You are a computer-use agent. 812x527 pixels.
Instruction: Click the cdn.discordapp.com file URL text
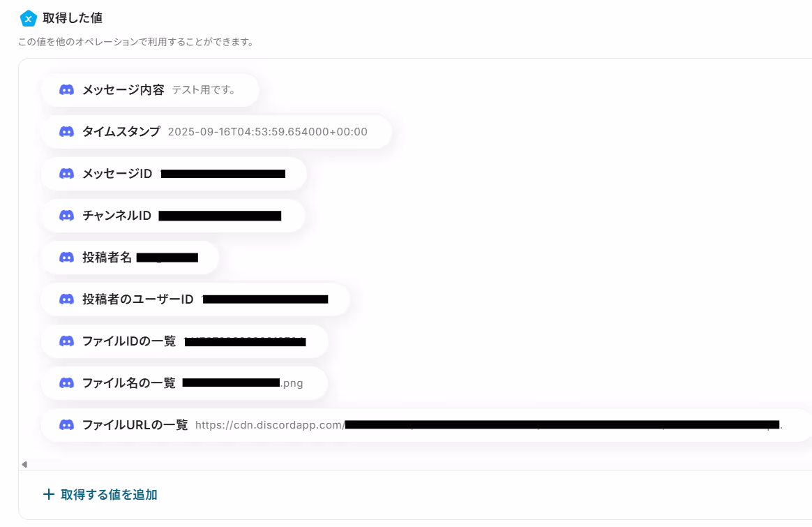coord(488,425)
